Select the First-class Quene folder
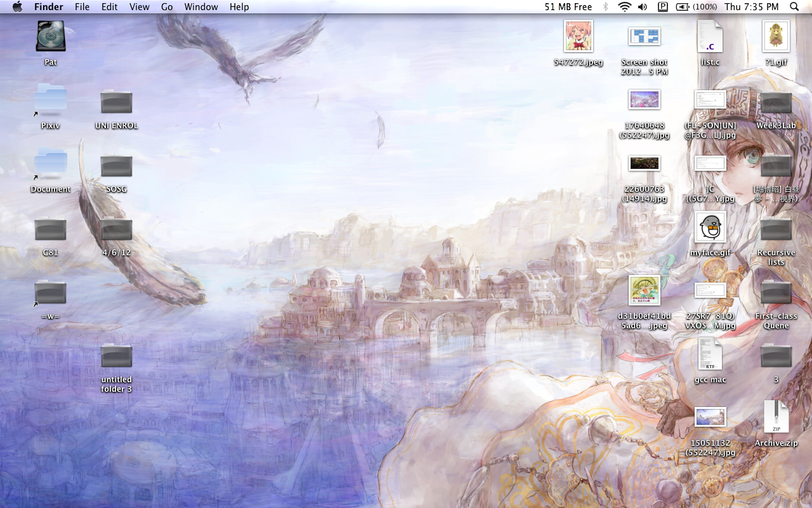Screen dimensions: 812x508 (776, 292)
